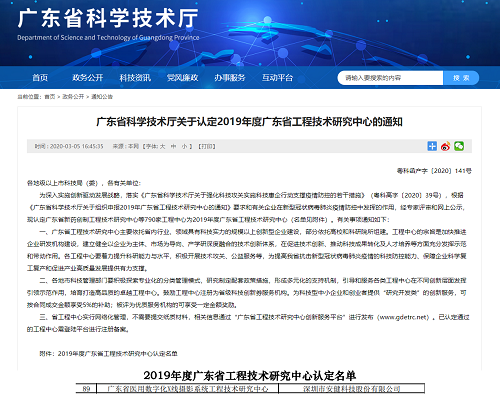Click table cell 深圳市安健科技股份有限公司
Screen dimensions: 500x407
click(x=352, y=389)
